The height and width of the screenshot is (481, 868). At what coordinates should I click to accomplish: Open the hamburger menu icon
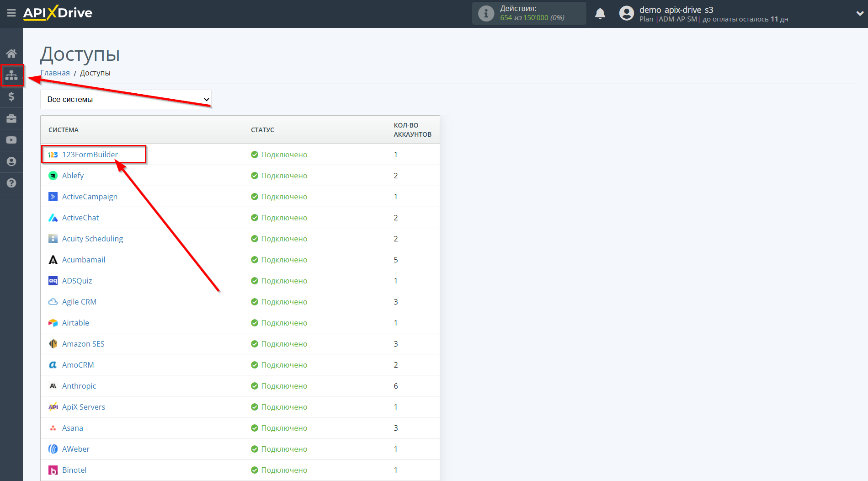(11, 13)
